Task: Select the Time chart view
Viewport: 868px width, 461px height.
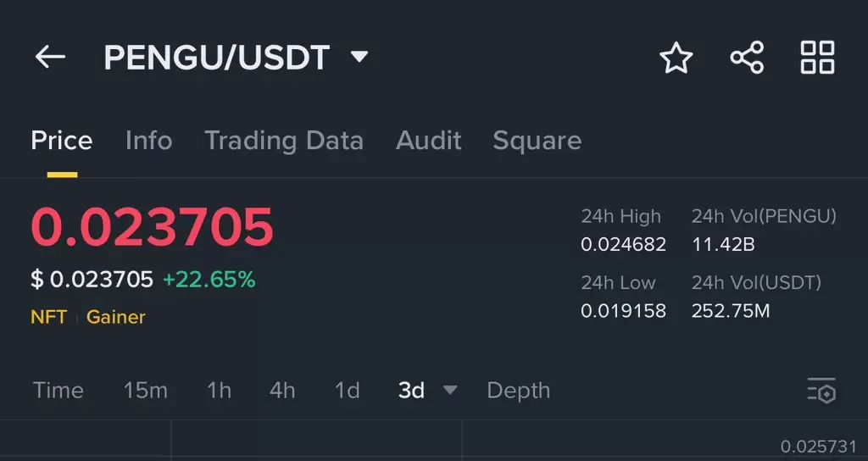Action: 58,391
